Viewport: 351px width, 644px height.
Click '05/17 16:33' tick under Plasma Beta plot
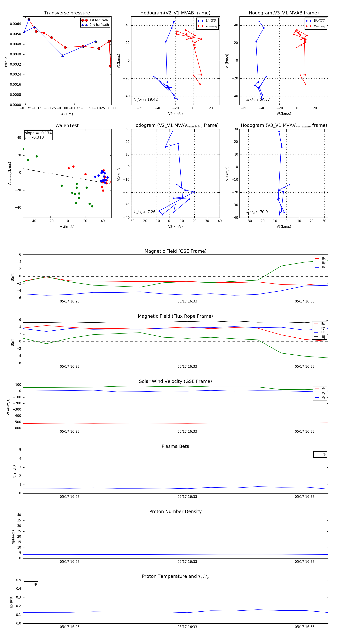coord(187,497)
